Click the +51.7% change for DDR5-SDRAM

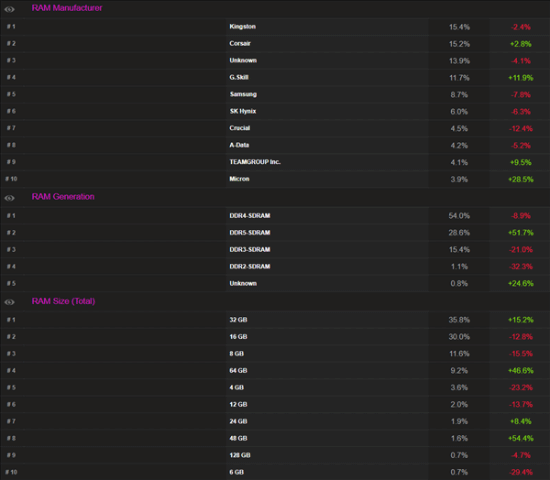point(521,233)
